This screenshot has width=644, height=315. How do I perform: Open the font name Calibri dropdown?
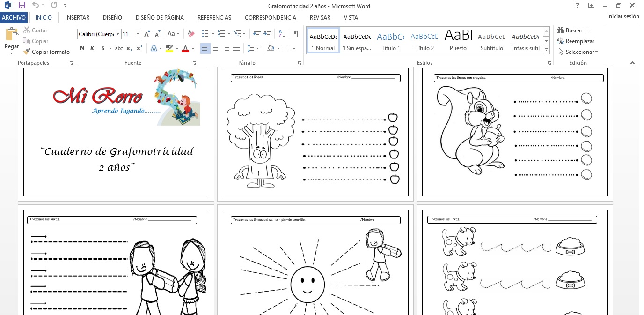coord(117,34)
